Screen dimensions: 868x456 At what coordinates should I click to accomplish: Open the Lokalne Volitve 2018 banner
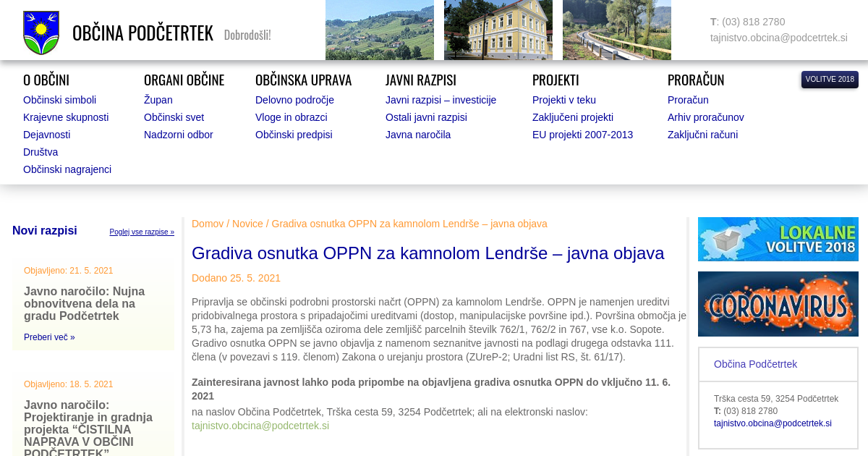(x=778, y=239)
